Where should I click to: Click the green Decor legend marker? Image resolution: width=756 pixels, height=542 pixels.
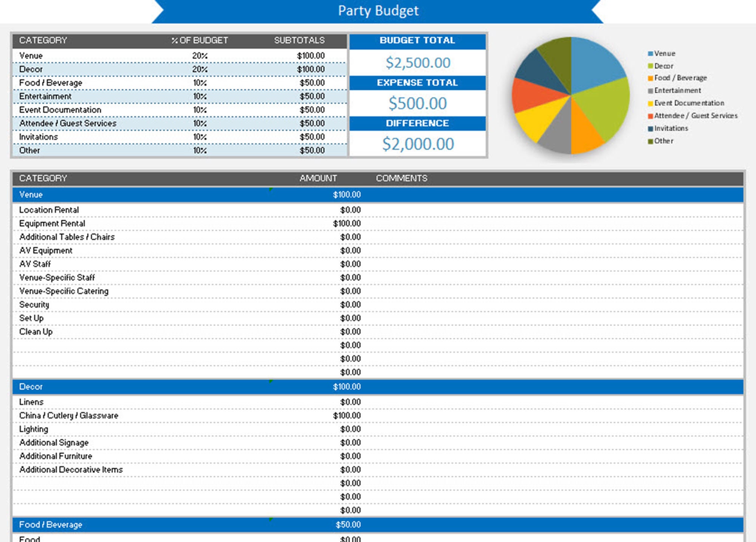pyautogui.click(x=651, y=66)
